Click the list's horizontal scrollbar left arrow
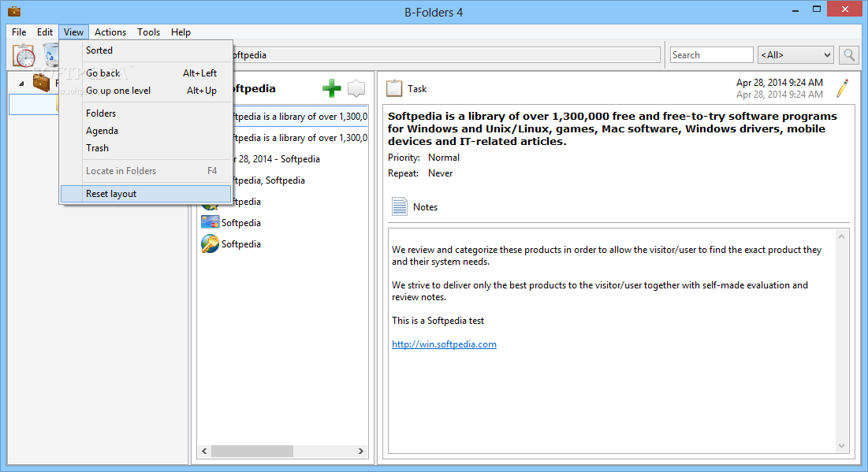Image resolution: width=868 pixels, height=472 pixels. [204, 451]
